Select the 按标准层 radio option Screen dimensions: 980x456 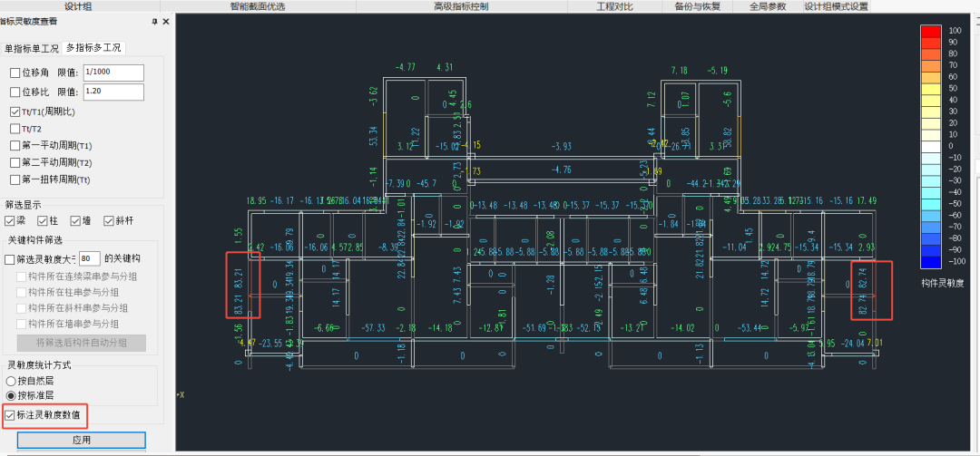pyautogui.click(x=10, y=396)
